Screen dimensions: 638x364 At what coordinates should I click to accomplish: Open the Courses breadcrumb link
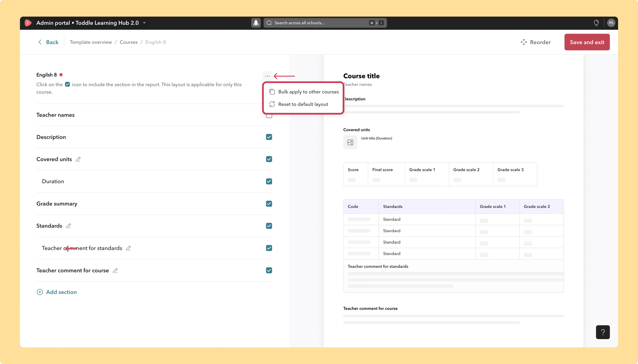[129, 42]
